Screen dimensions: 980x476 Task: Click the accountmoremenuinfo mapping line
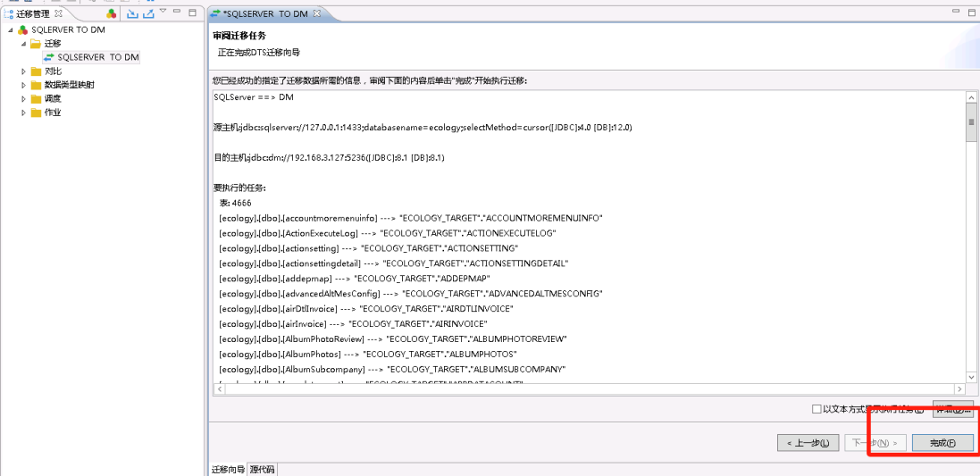(x=411, y=218)
